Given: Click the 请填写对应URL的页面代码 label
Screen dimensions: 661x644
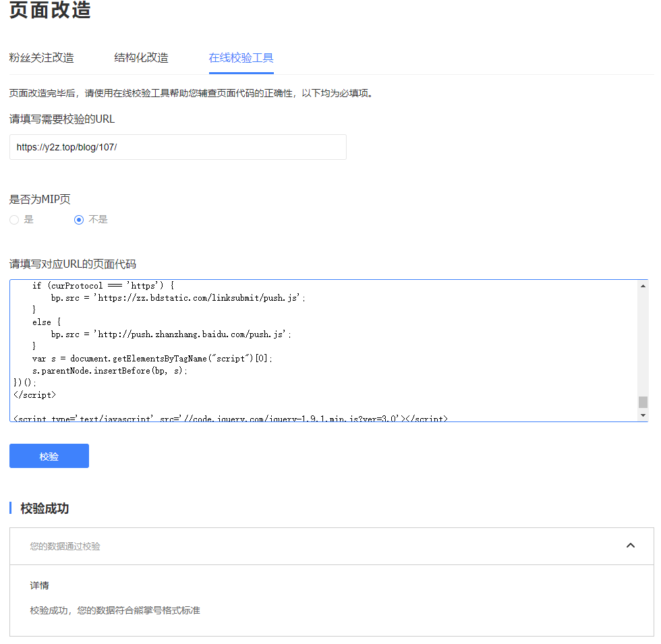Looking at the screenshot, I should [x=73, y=264].
